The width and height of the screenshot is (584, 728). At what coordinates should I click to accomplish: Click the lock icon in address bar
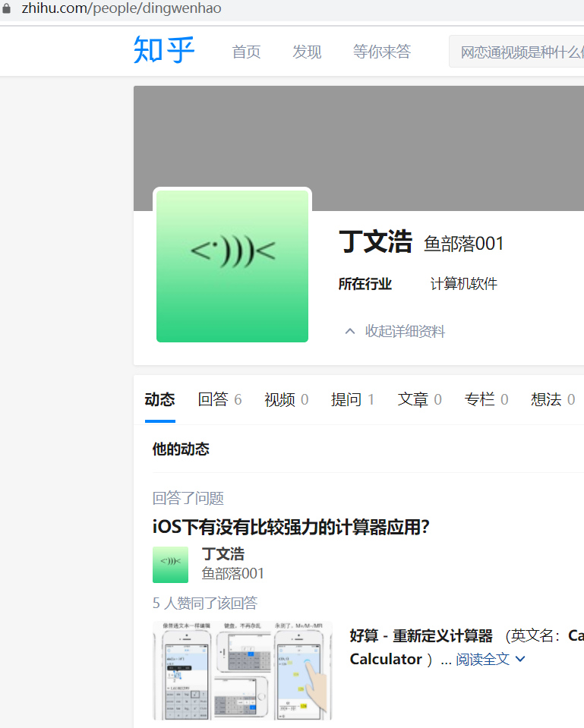(8, 9)
